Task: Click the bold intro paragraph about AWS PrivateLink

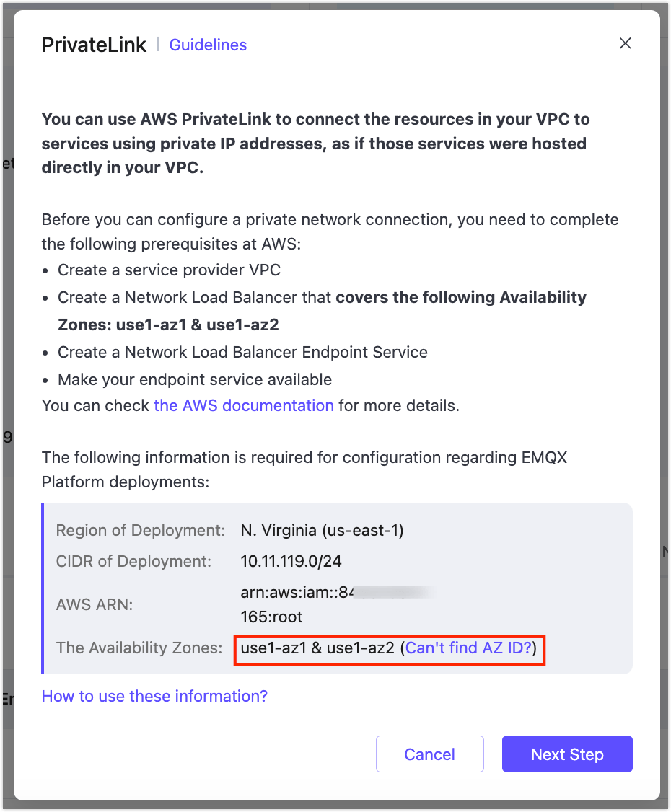Action: click(315, 144)
